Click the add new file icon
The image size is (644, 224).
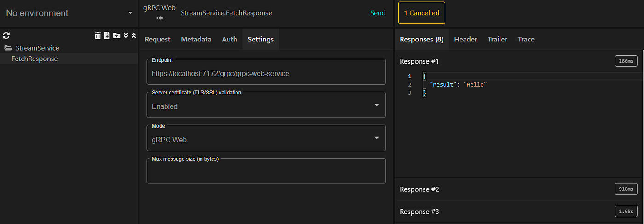(107, 35)
